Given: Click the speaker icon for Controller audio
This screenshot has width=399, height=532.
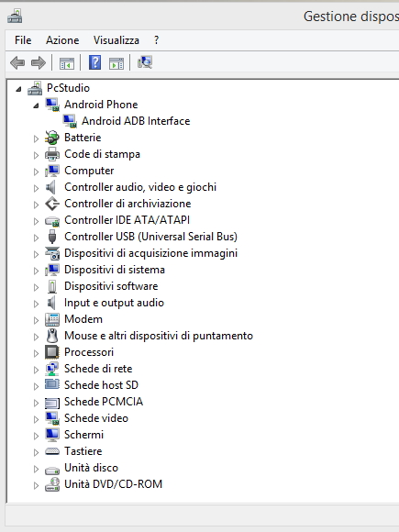Looking at the screenshot, I should click(50, 187).
